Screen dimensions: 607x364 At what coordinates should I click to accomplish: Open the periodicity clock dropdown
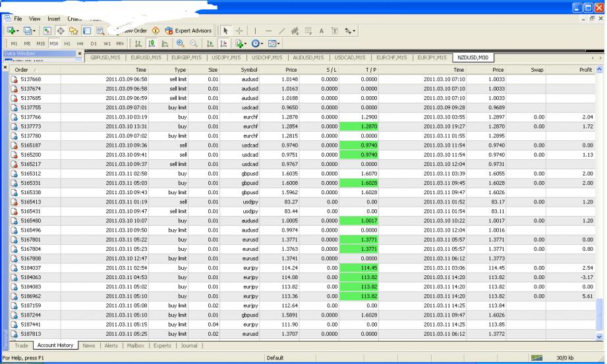258,43
